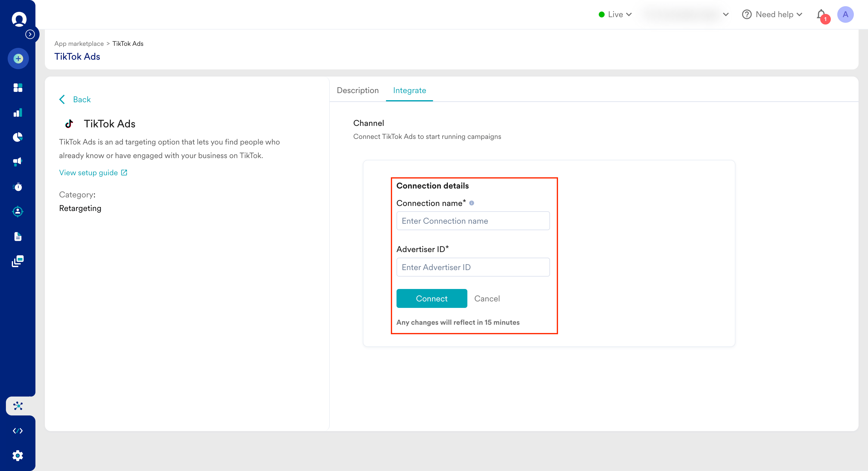868x471 pixels.
Task: Click the TikTok Ads breadcrumb item
Action: pos(128,43)
